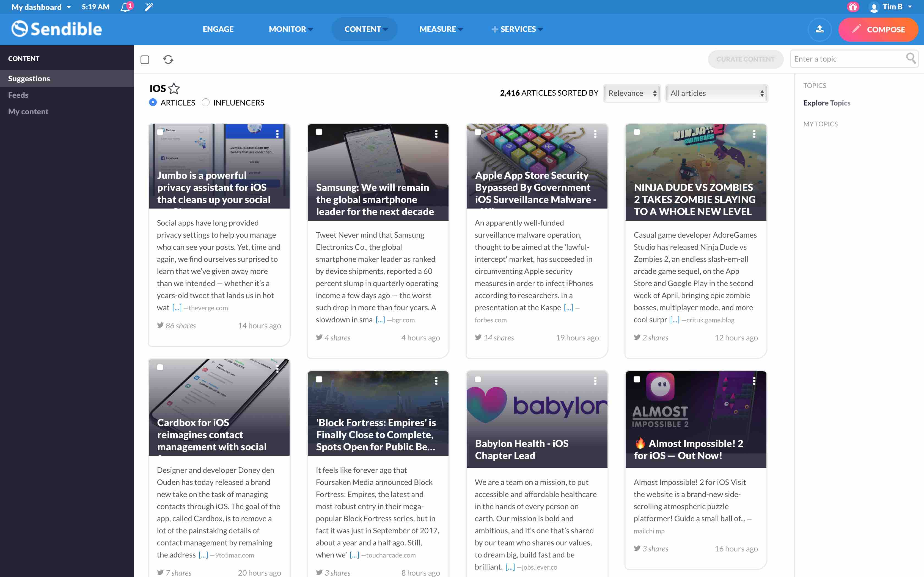Viewport: 924px width, 577px height.
Task: Check the Babylon Health article checkbox
Action: (478, 379)
